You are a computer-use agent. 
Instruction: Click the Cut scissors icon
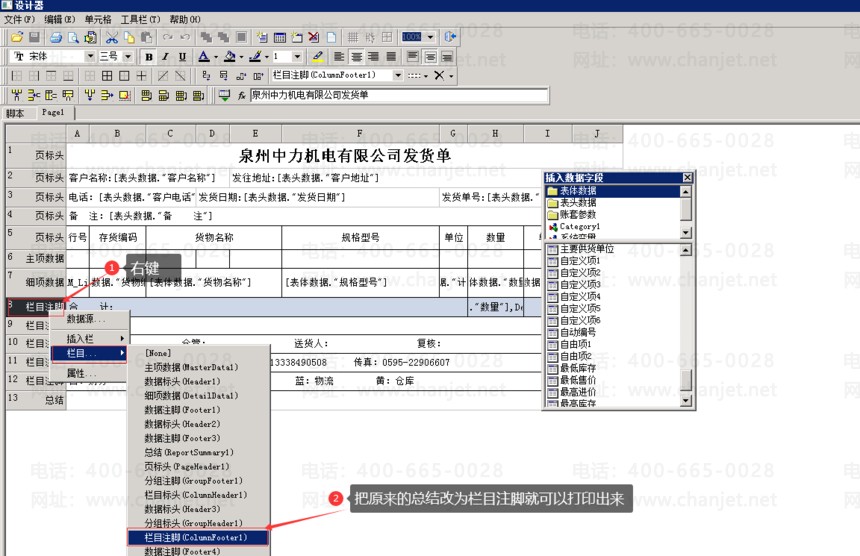coord(113,37)
